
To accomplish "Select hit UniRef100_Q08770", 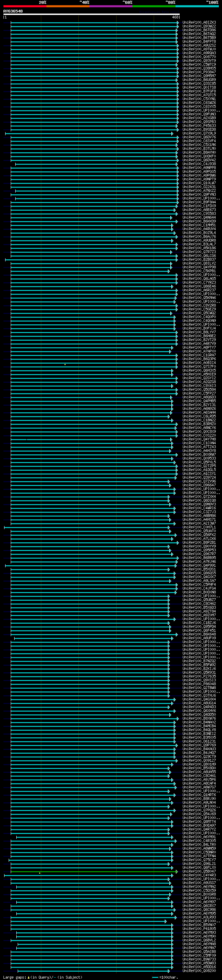I will coord(199,57).
